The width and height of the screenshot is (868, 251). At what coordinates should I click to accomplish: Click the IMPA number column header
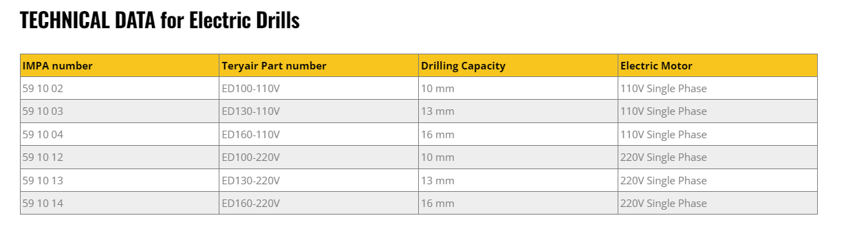click(x=120, y=65)
